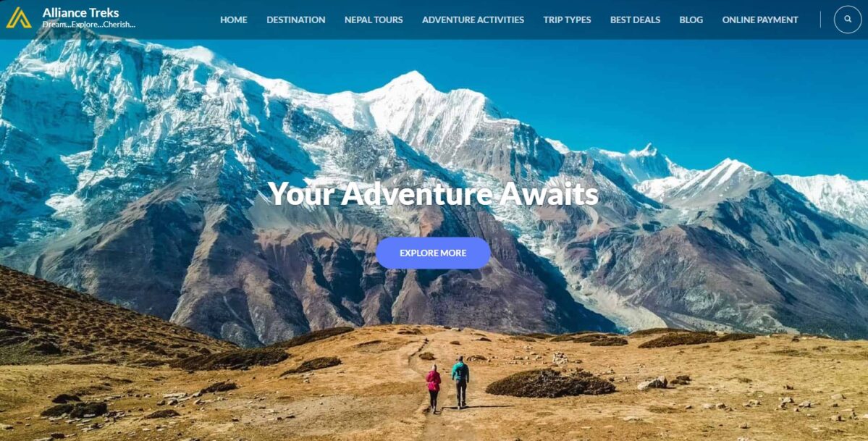
Task: Select the TRIP TYPES menu item
Action: (x=567, y=20)
